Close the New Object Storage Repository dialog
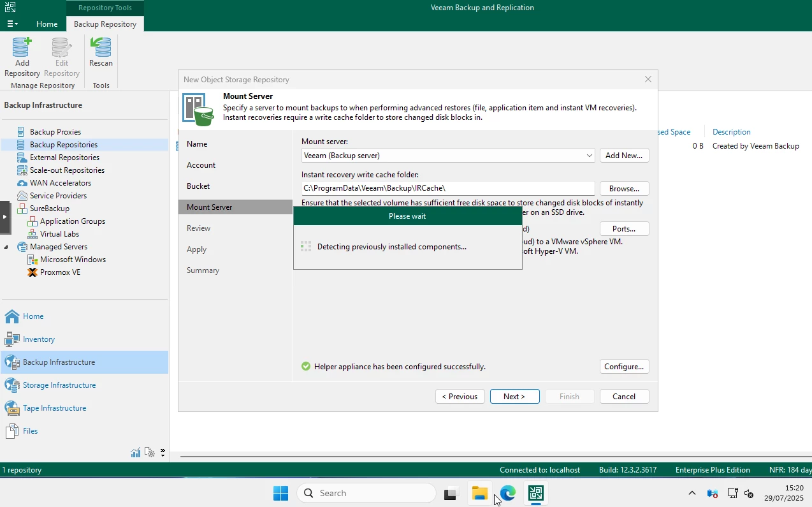 coord(648,80)
